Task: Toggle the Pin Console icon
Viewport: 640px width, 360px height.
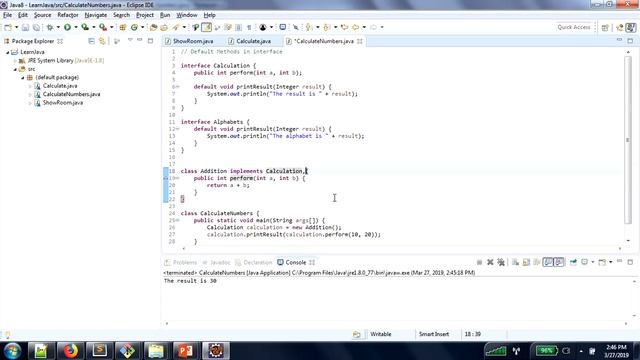Action: [x=573, y=262]
